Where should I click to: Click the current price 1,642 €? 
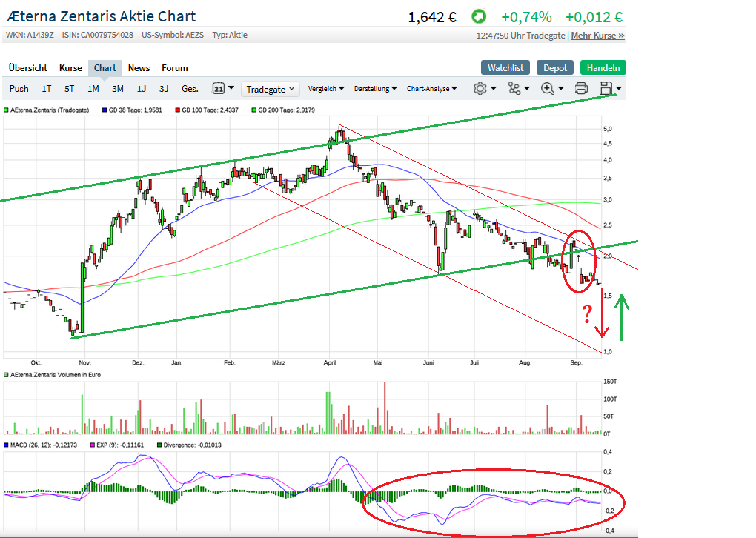click(432, 17)
